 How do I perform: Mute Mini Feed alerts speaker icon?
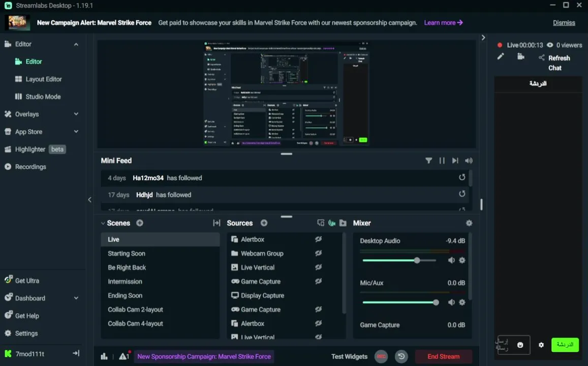(x=469, y=161)
